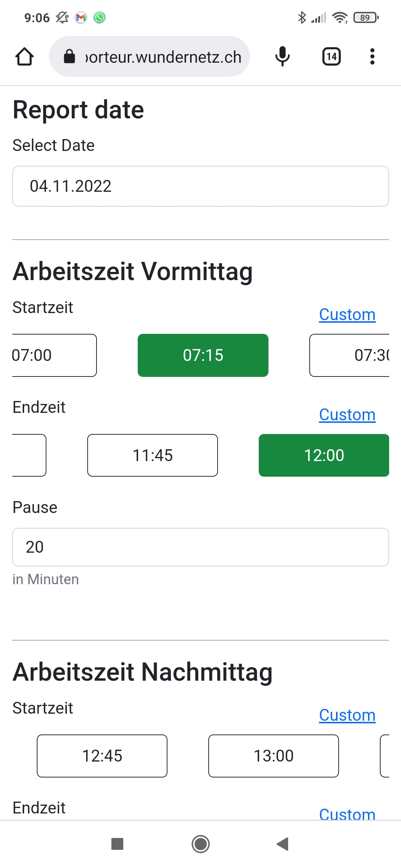
Task: Select 12:45 as afternoon start time
Action: 102,756
